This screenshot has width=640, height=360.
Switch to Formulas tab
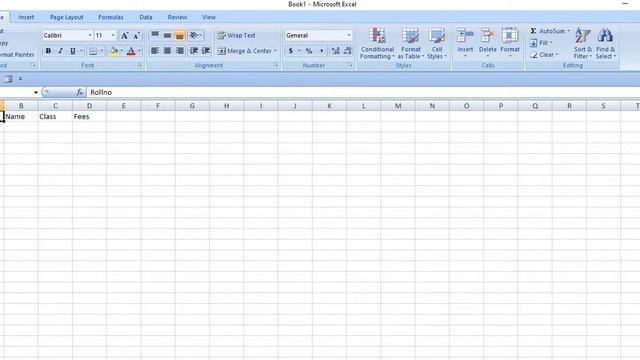111,17
